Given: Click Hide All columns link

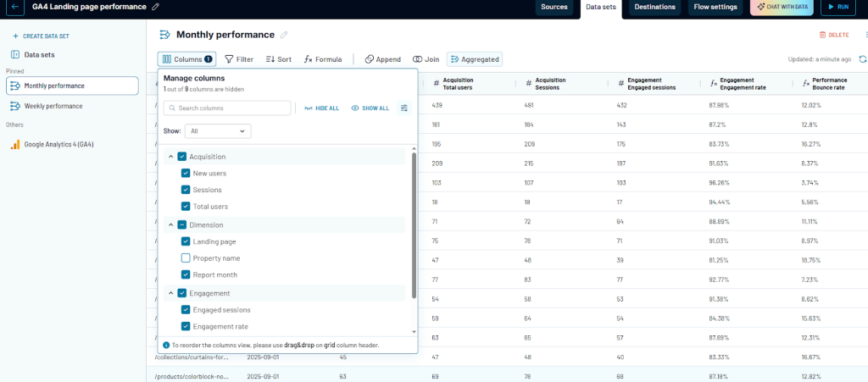Looking at the screenshot, I should pyautogui.click(x=321, y=108).
